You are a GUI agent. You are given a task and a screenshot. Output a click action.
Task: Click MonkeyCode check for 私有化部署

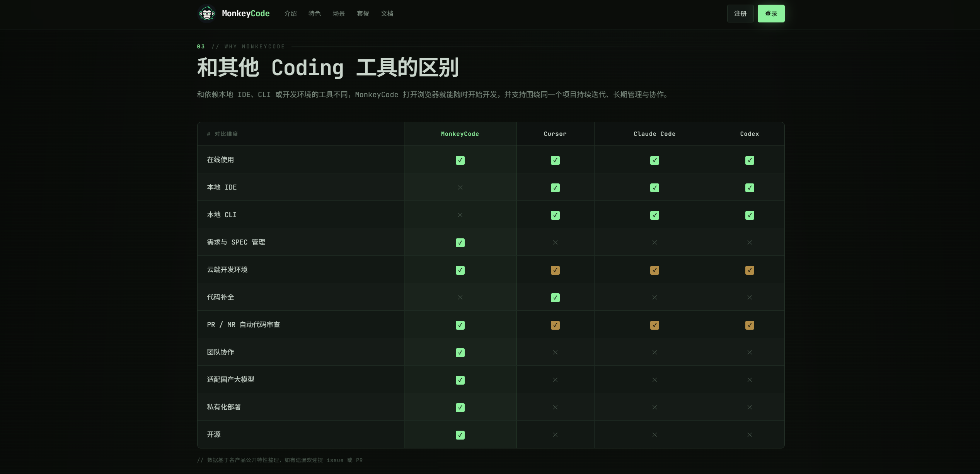(x=460, y=407)
